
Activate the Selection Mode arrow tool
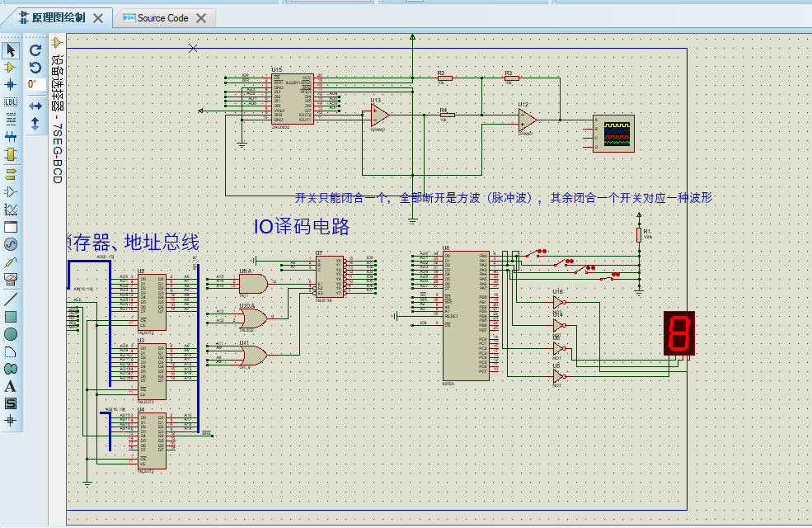click(x=11, y=50)
